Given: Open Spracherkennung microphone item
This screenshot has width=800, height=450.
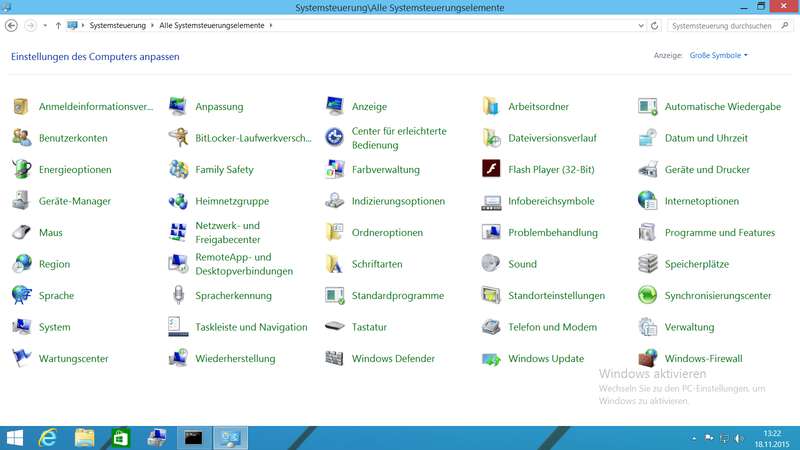Looking at the screenshot, I should point(233,296).
